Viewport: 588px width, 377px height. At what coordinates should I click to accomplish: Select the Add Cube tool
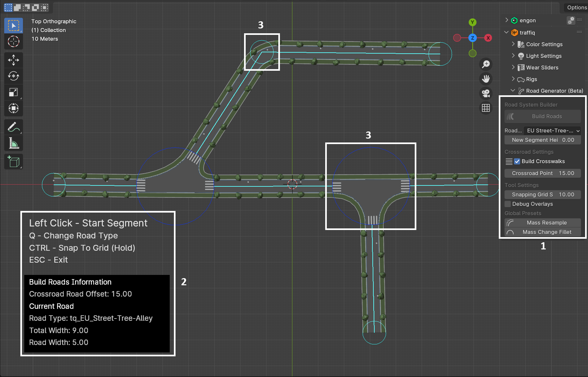point(13,162)
